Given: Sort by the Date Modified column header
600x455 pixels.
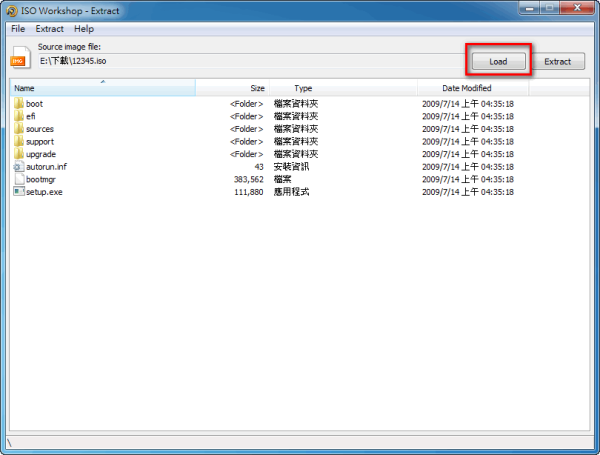Looking at the screenshot, I should [473, 88].
